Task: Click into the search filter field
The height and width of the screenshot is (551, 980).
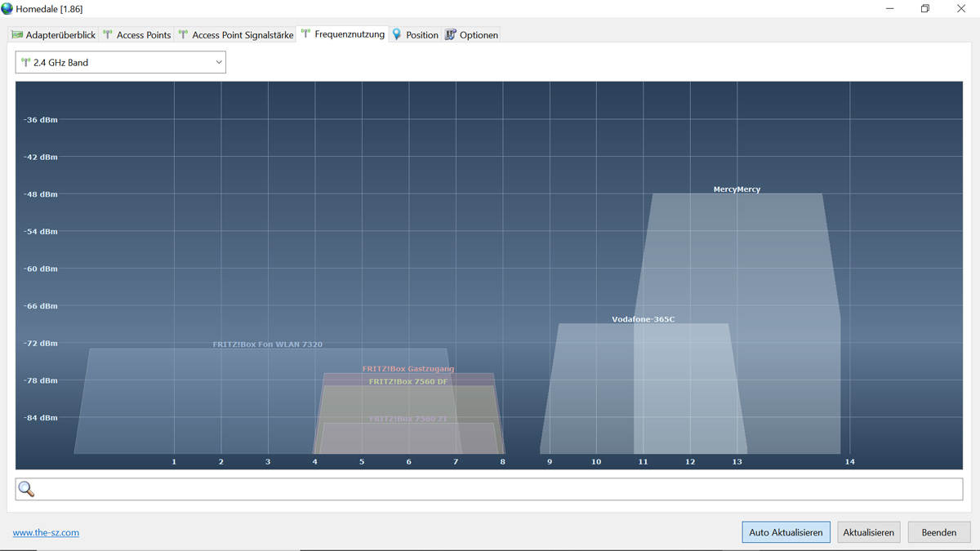Action: [x=489, y=489]
